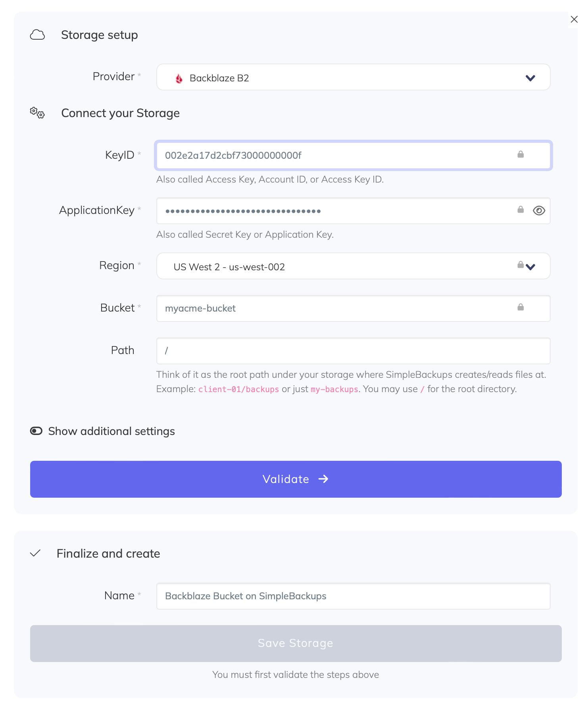Screen dimensions: 588x712
Task: Click the gears icon near Connect your Storage
Action: coord(37,113)
